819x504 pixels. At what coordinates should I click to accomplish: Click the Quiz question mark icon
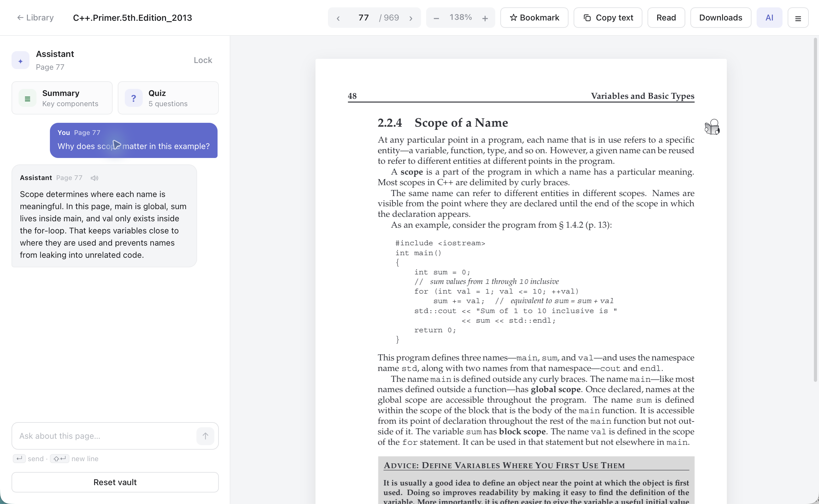[133, 98]
